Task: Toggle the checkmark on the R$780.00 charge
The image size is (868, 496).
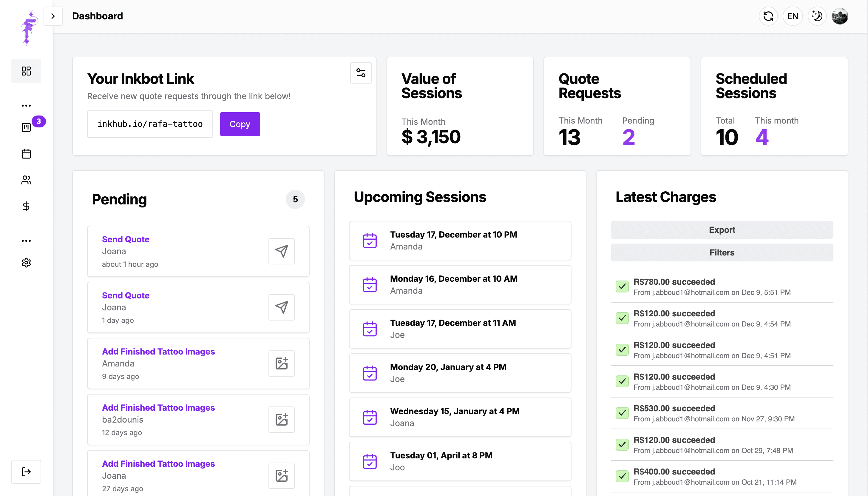Action: click(x=622, y=286)
